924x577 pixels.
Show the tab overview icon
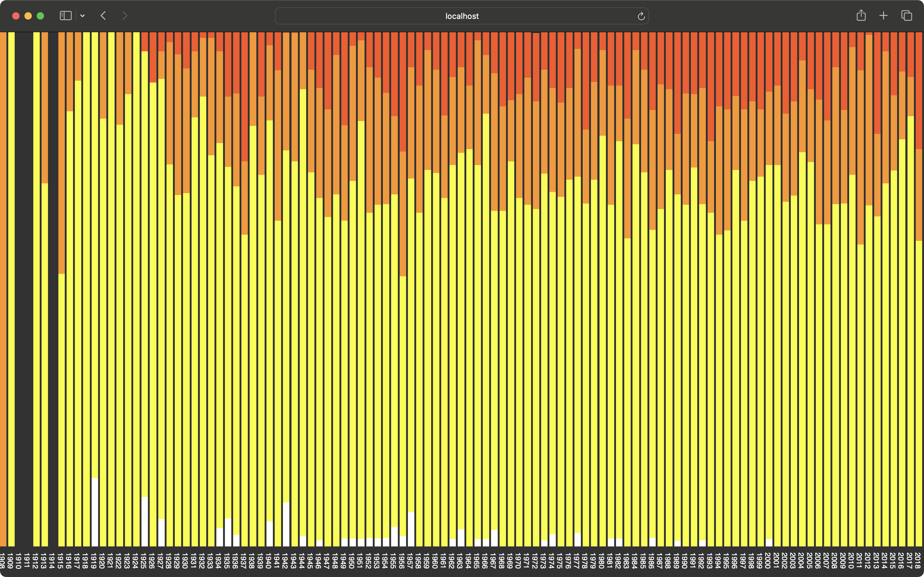tap(907, 16)
